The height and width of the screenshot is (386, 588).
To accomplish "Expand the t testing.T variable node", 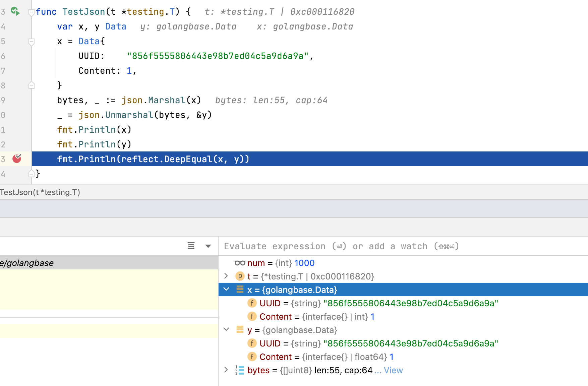I will [x=226, y=276].
